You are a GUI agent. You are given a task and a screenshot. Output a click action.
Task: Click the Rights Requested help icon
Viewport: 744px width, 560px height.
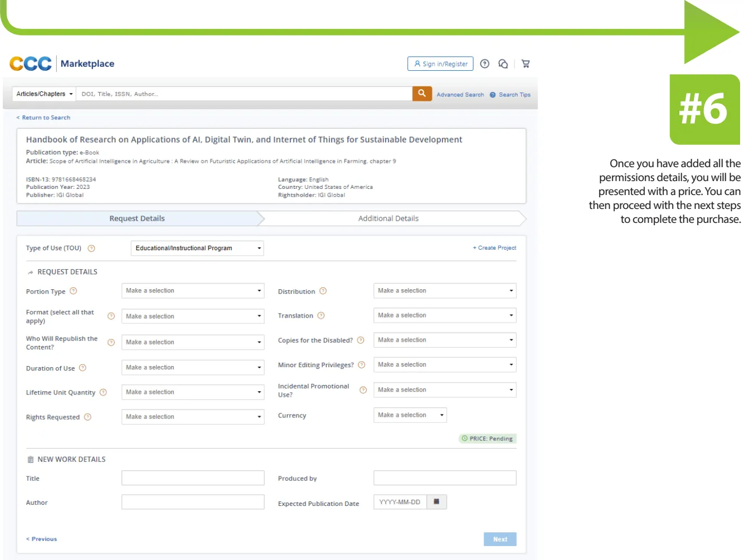[x=88, y=417]
